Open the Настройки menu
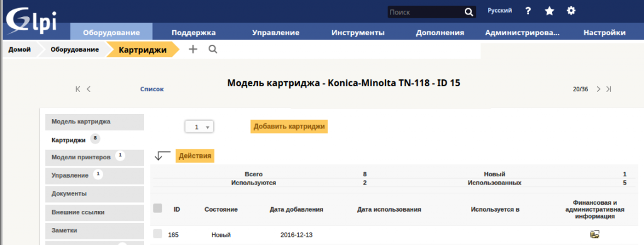The image size is (644, 245). 604,33
